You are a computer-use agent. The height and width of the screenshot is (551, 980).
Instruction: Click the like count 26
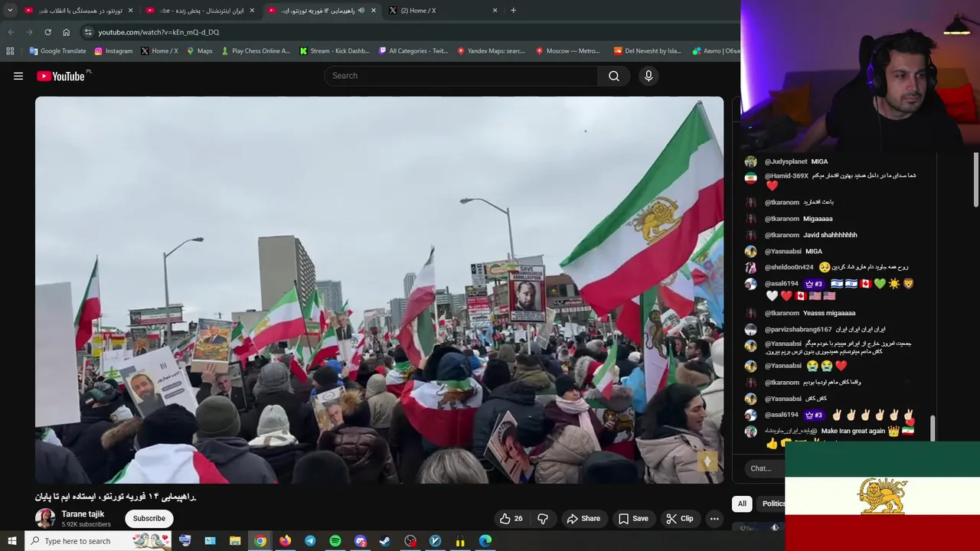click(x=518, y=519)
